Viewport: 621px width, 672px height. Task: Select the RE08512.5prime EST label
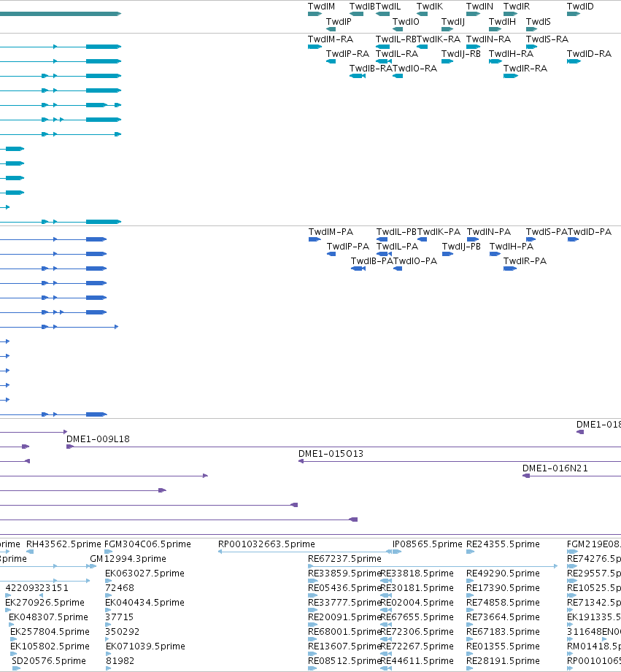tap(344, 661)
